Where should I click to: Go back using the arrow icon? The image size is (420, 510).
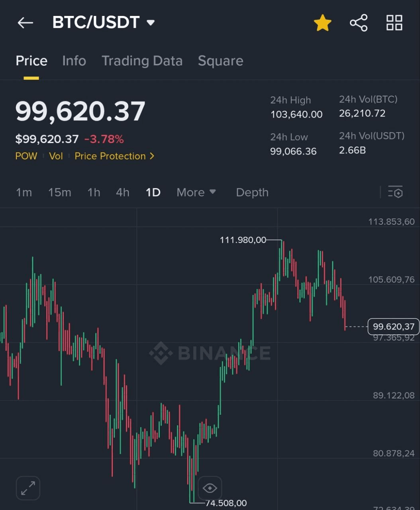(25, 23)
